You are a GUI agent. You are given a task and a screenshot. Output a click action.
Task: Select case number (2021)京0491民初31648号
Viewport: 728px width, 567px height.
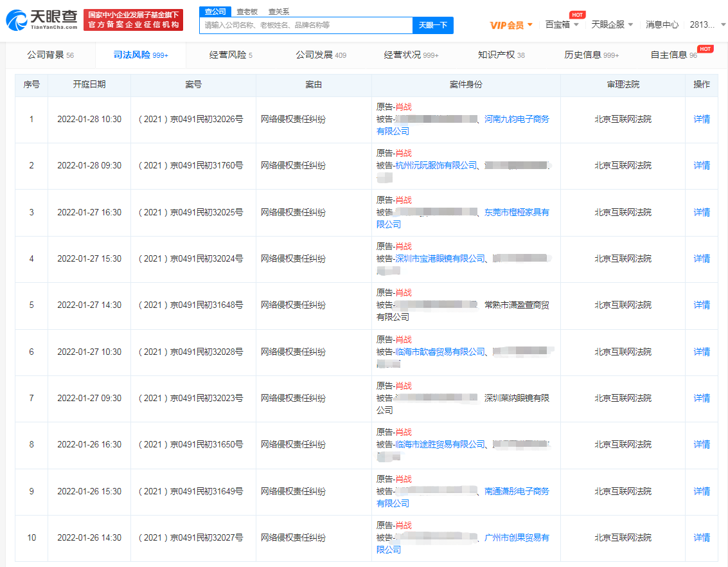click(x=191, y=305)
